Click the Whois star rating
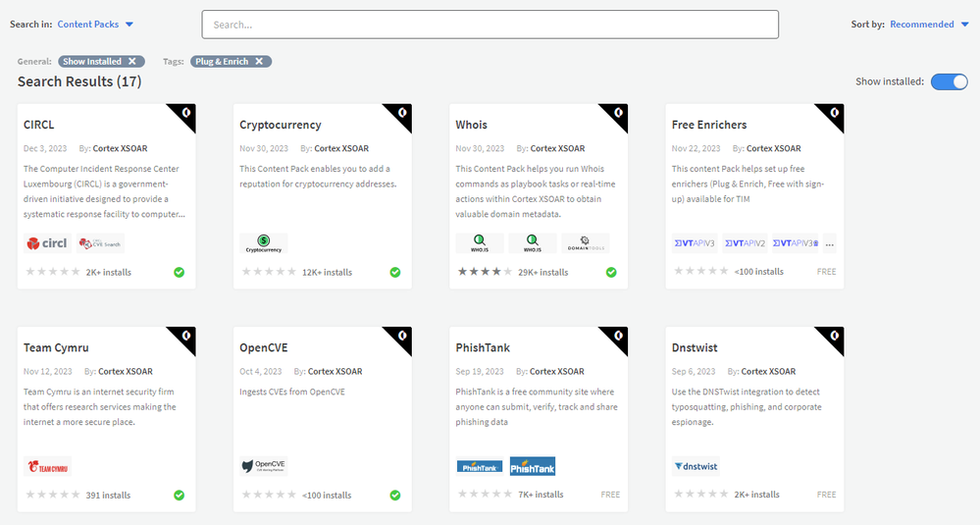This screenshot has height=525, width=980. pyautogui.click(x=484, y=272)
